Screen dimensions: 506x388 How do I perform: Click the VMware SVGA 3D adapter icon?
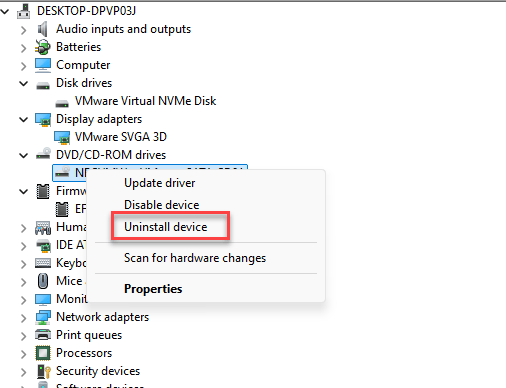(x=62, y=137)
